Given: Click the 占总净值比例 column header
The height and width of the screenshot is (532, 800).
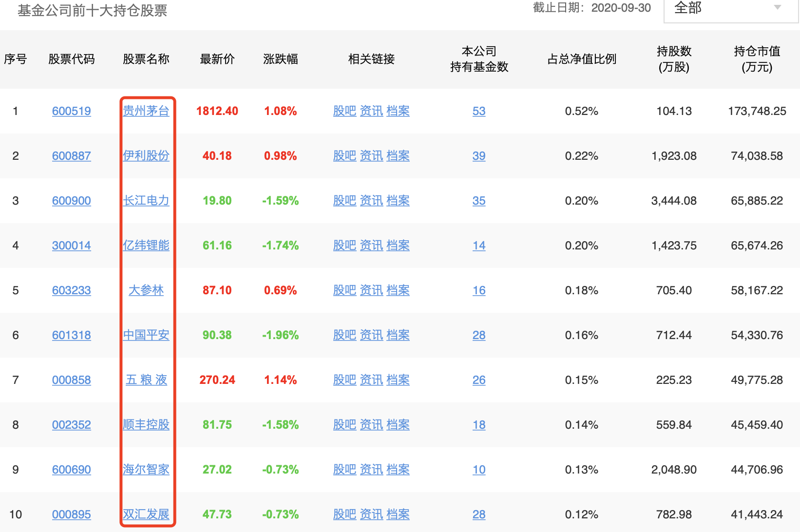Looking at the screenshot, I should pos(582,59).
